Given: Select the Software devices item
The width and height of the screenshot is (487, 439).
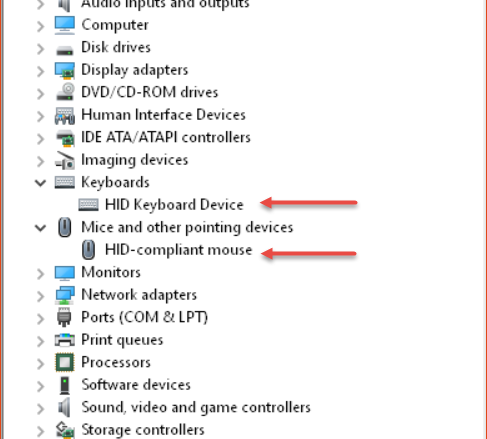Looking at the screenshot, I should coord(136,385).
